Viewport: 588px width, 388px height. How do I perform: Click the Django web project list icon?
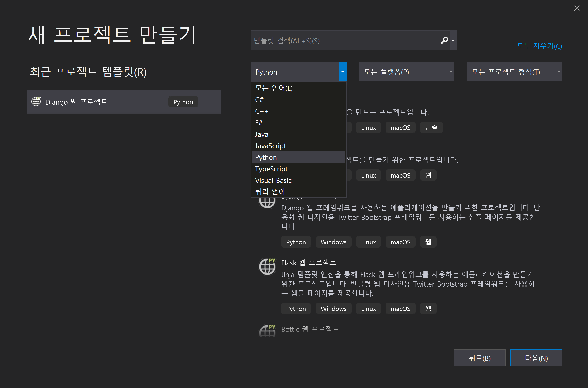267,203
